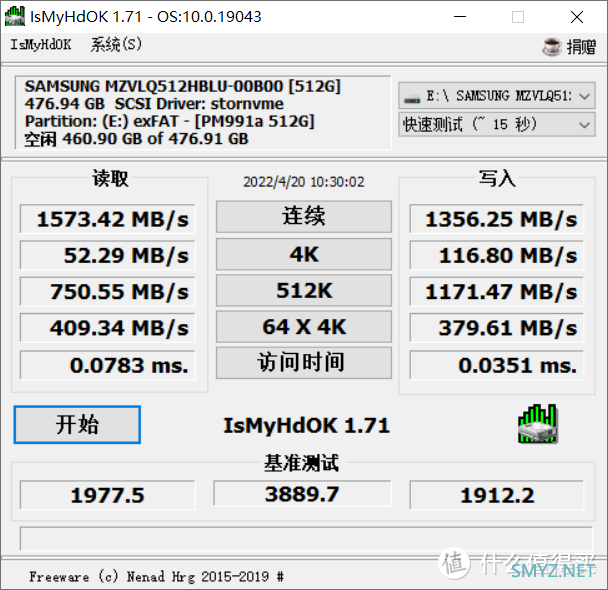Click the green hard drive benchmark logo
The height and width of the screenshot is (590, 608).
pos(538,424)
